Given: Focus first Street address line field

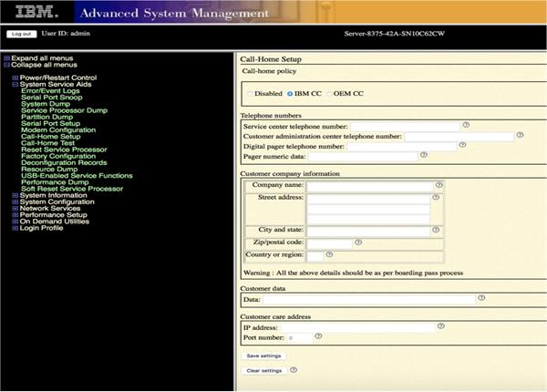Looking at the screenshot, I should [368, 199].
